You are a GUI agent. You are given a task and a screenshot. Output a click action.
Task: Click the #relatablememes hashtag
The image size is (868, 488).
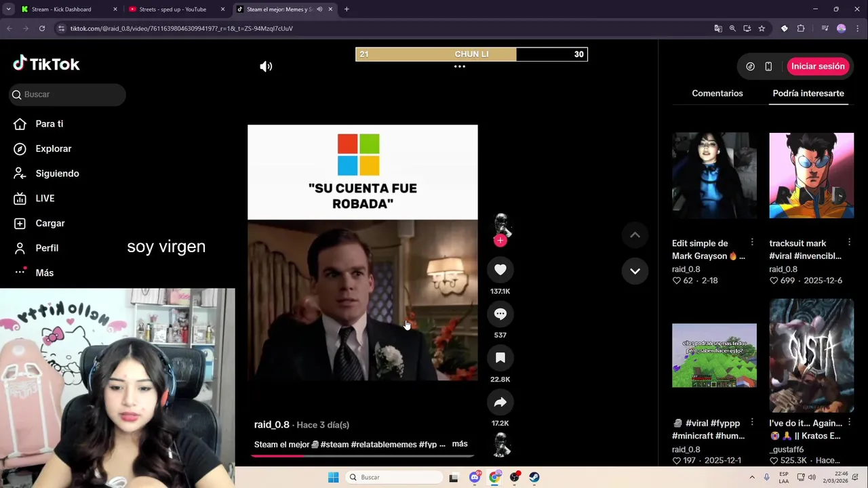(x=384, y=445)
